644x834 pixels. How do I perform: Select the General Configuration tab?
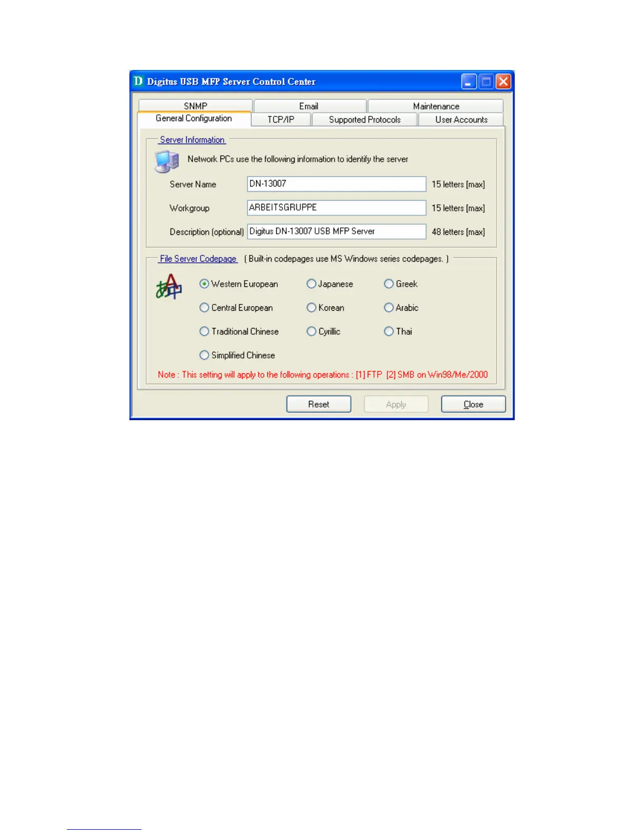coord(194,118)
